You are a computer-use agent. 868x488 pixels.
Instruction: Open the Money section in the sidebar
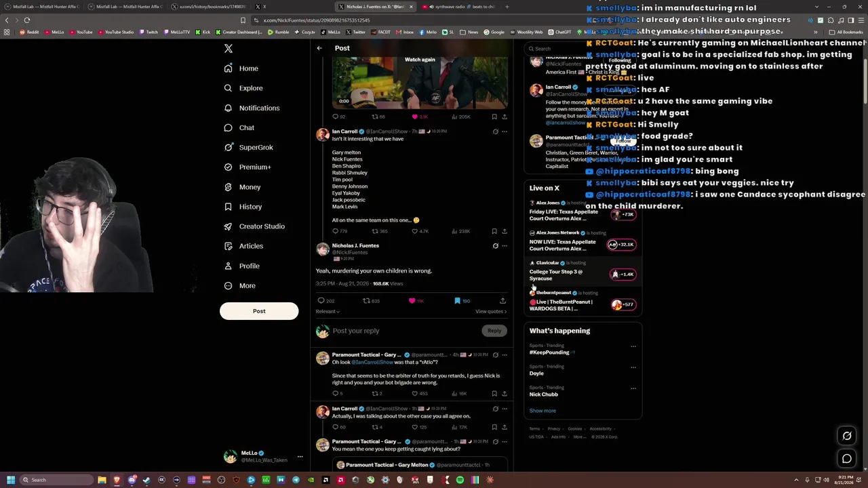[242, 187]
